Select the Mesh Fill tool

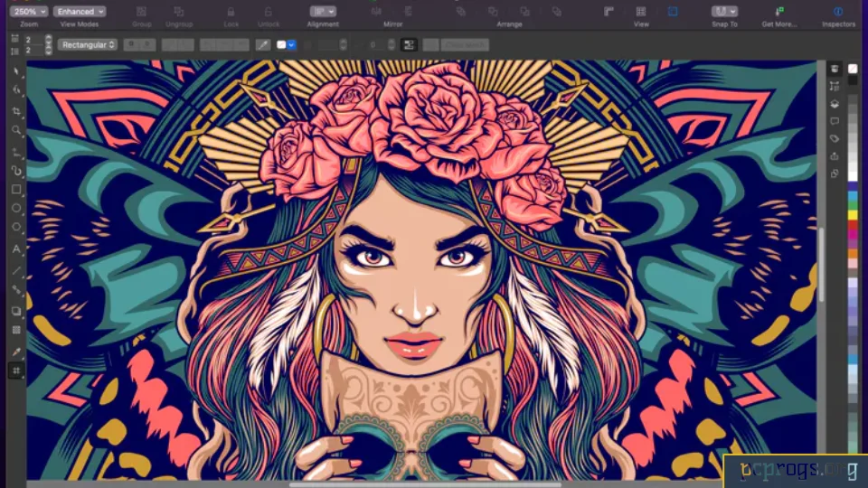point(16,371)
